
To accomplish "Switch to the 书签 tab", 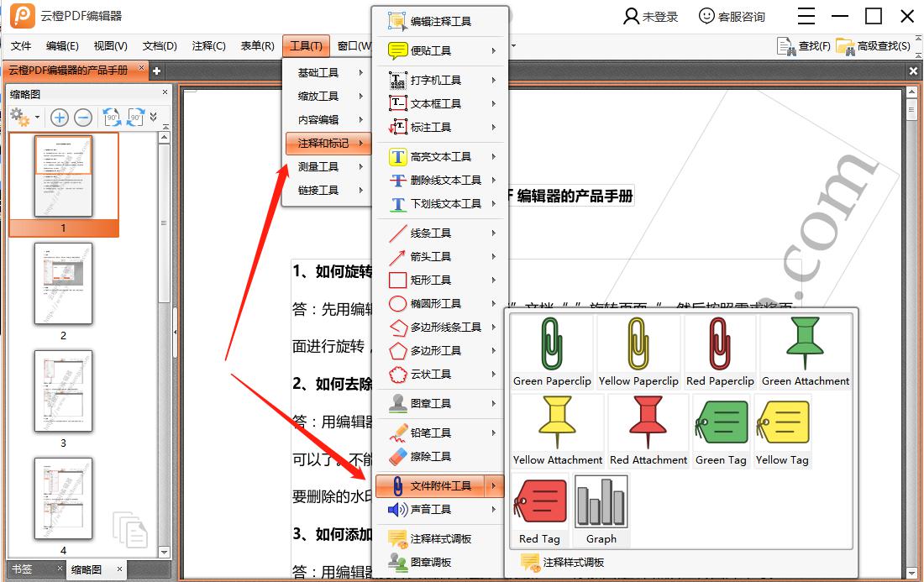I will (22, 569).
